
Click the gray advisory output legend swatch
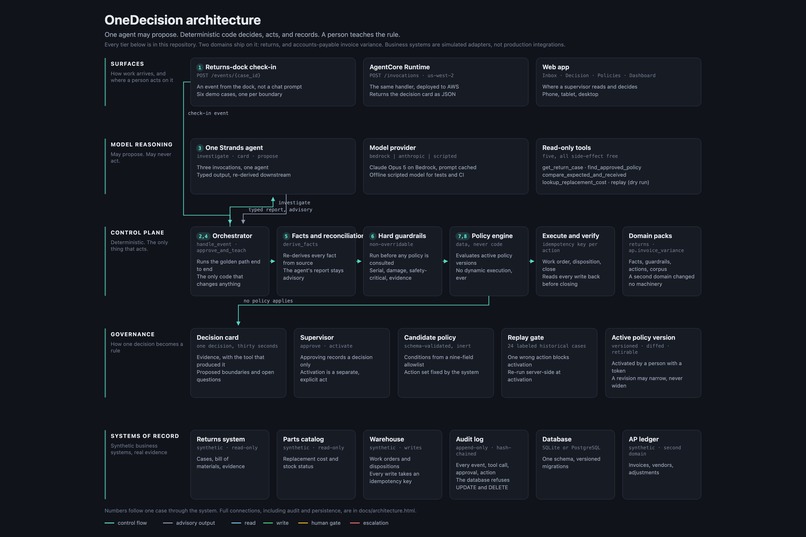click(168, 523)
